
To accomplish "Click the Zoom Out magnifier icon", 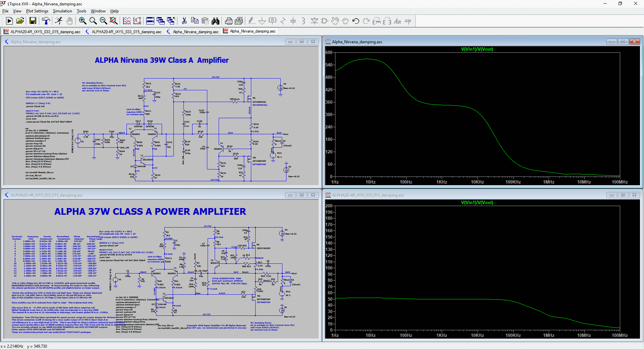I will [103, 21].
